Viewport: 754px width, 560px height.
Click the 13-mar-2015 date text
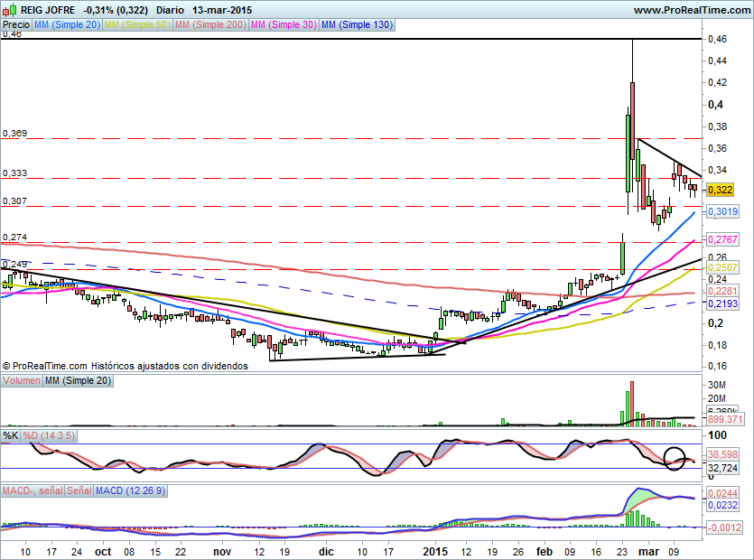222,10
